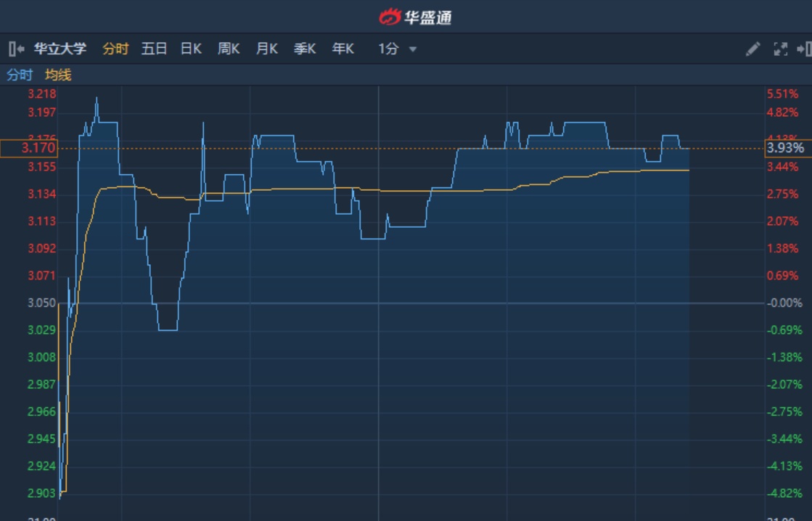Click the 2.924 price axis label
This screenshot has height=521, width=812.
pyautogui.click(x=42, y=466)
